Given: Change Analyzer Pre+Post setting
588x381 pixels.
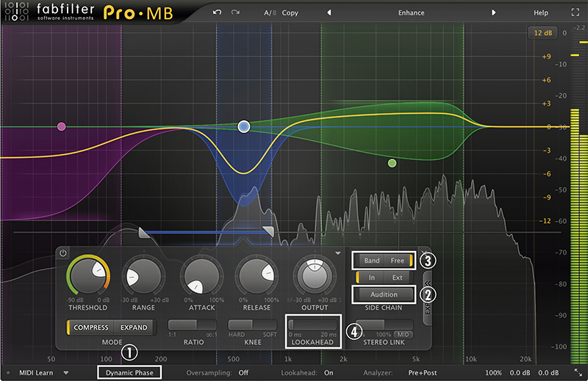Looking at the screenshot, I should pyautogui.click(x=422, y=373).
